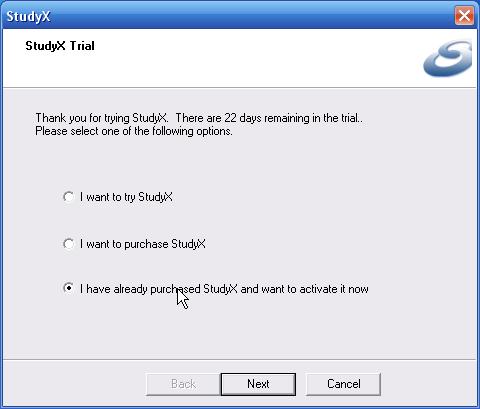Select the 'I want to try StudyX' radio button
The image size is (480, 409).
[x=68, y=197]
